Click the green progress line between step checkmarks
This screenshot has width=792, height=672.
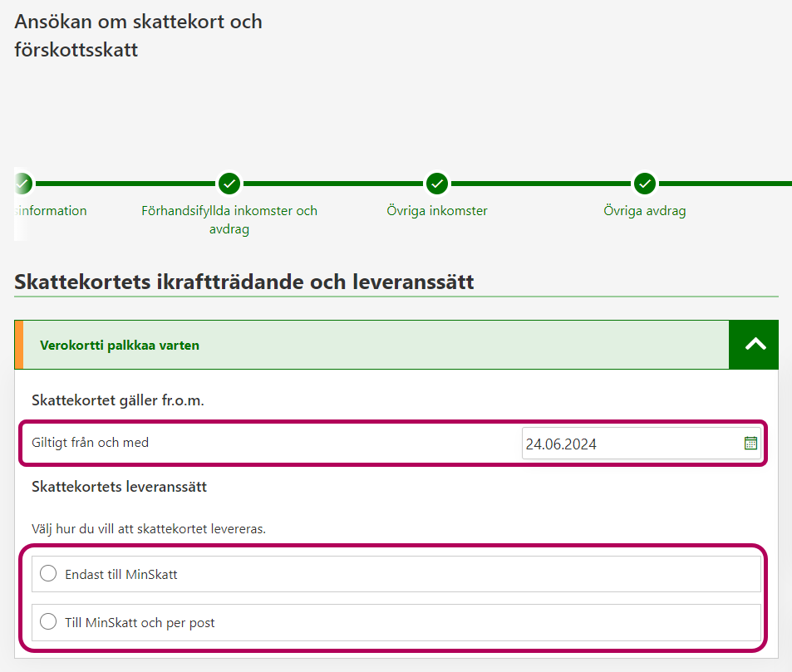point(332,183)
